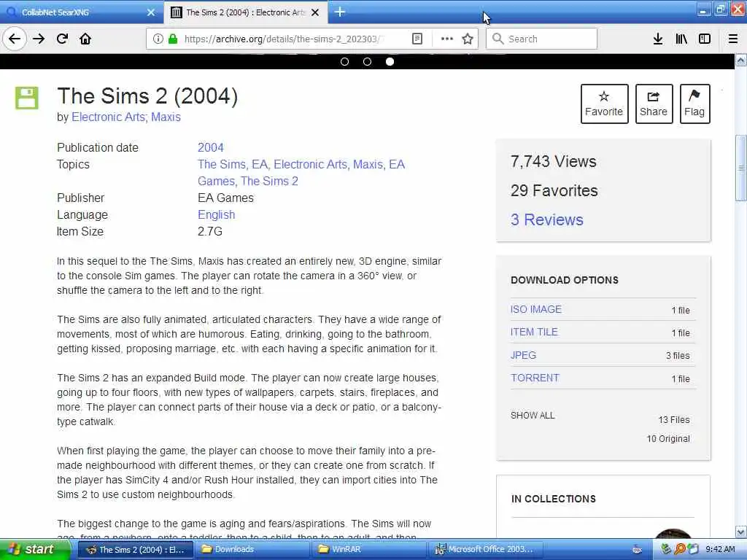747x560 pixels.
Task: Select the first carousel dot
Action: point(345,61)
